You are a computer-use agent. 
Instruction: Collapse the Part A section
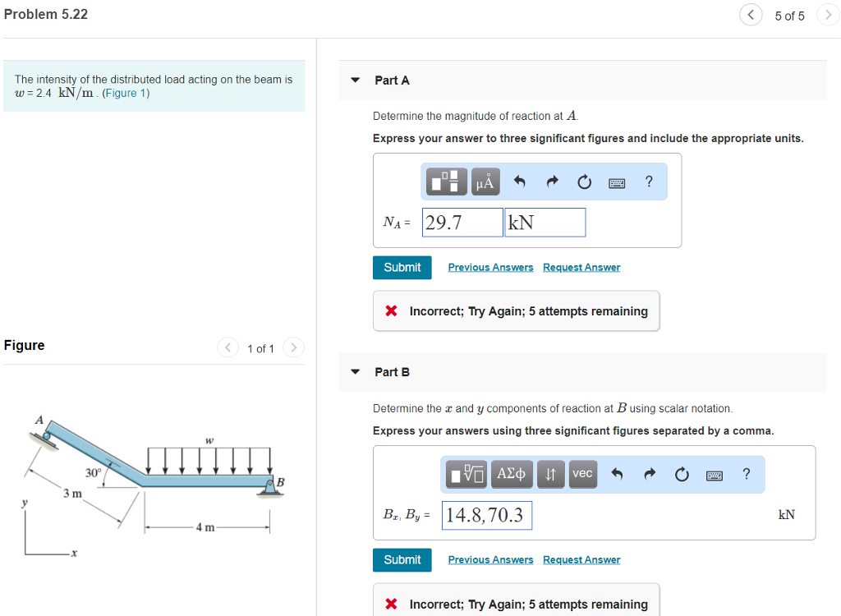pos(354,80)
